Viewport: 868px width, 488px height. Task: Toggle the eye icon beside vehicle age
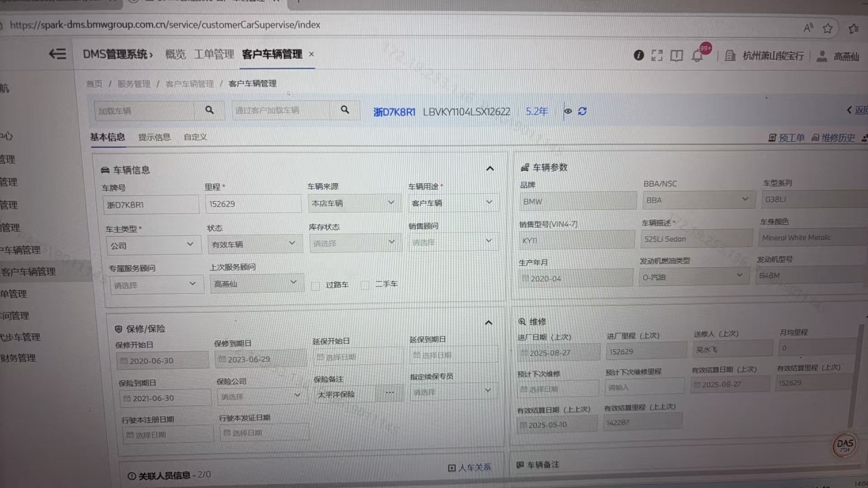tap(568, 111)
